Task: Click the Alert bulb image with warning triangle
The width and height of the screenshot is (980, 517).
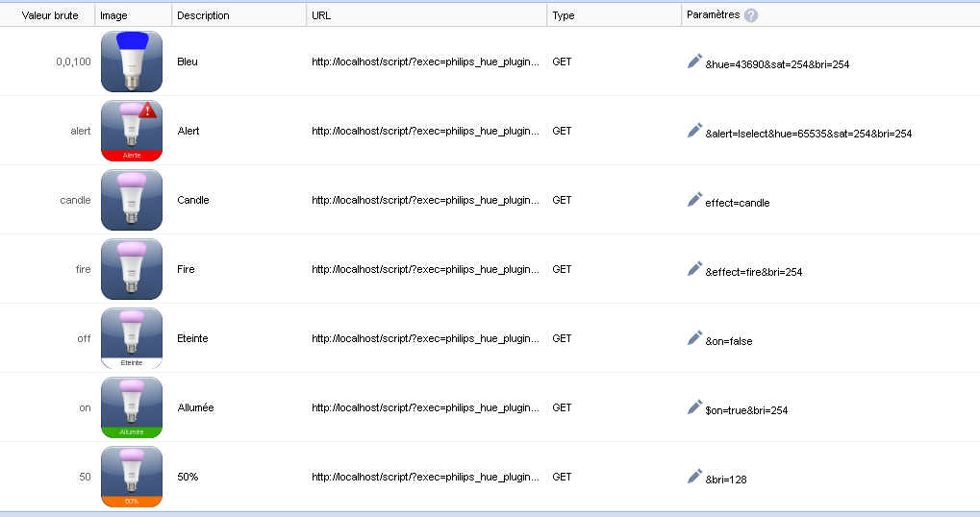Action: [132, 131]
